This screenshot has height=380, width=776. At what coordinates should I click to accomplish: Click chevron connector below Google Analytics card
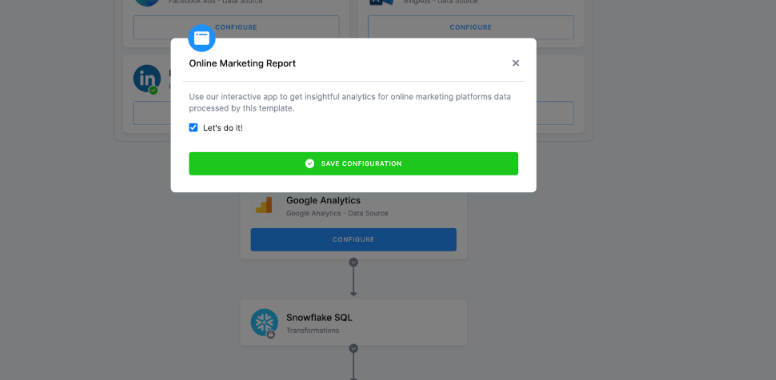click(353, 262)
